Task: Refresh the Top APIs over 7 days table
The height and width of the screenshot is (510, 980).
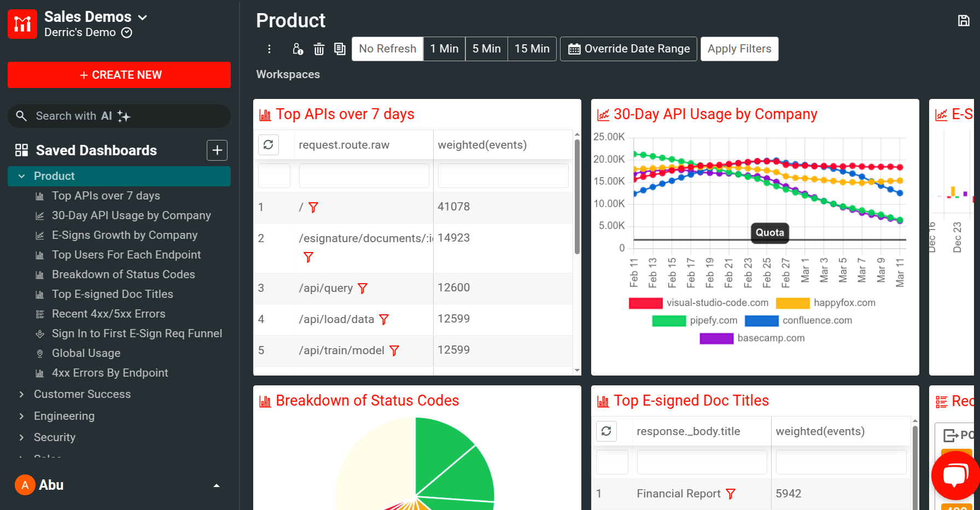Action: [269, 144]
